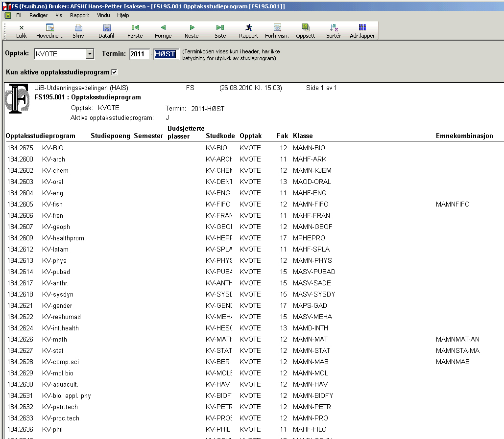Click the green document icon beside Fil menu
Image resolution: width=504 pixels, height=439 pixels.
tap(8, 15)
